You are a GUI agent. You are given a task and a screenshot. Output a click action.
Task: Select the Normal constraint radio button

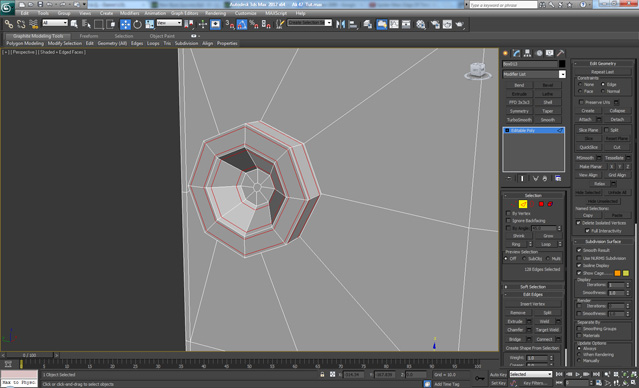point(603,91)
